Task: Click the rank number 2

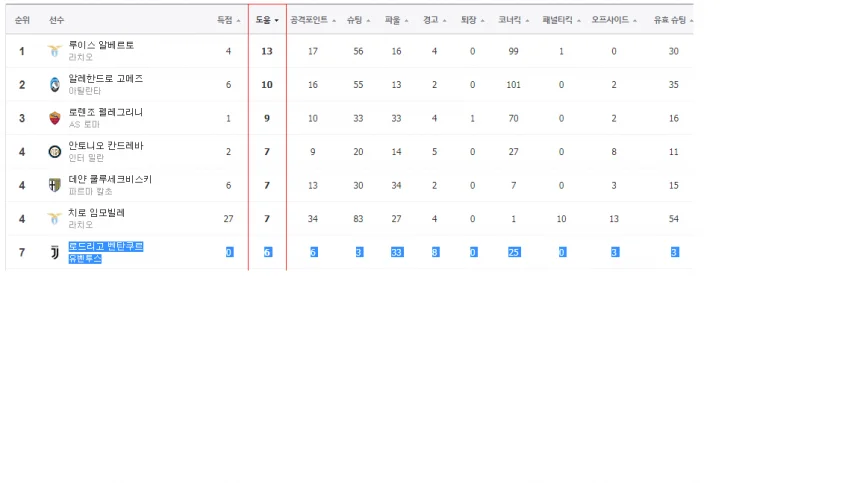Action: coord(22,84)
